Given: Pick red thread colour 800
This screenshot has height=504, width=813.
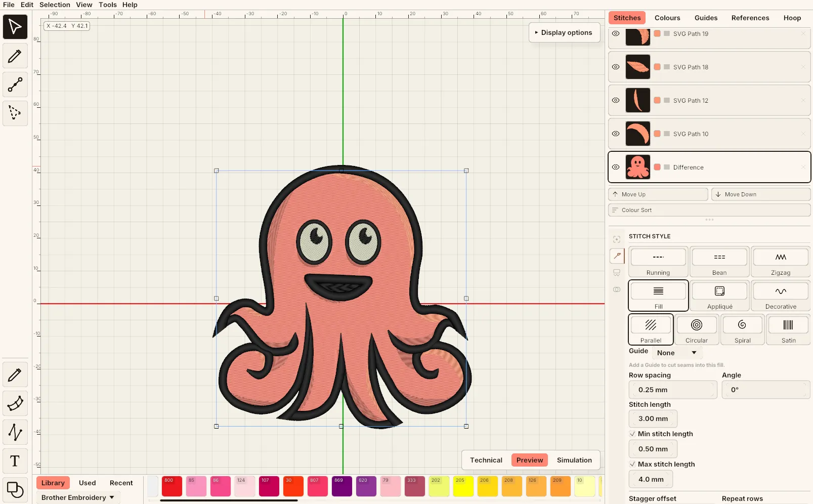Looking at the screenshot, I should coord(172,486).
